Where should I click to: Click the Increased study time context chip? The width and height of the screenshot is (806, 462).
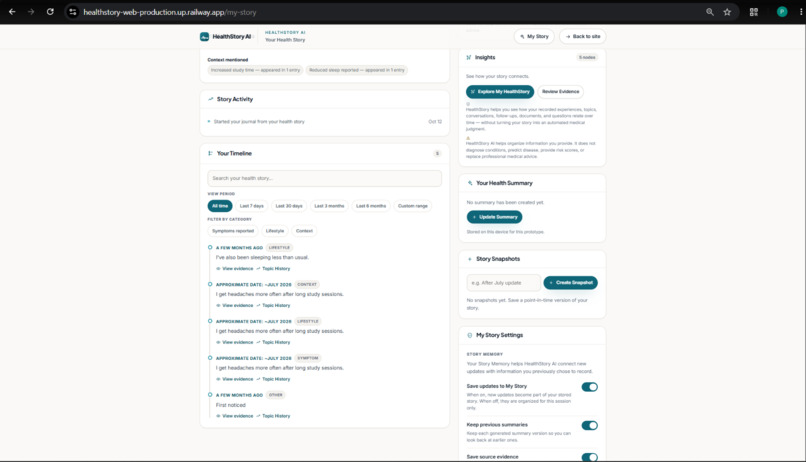(255, 70)
